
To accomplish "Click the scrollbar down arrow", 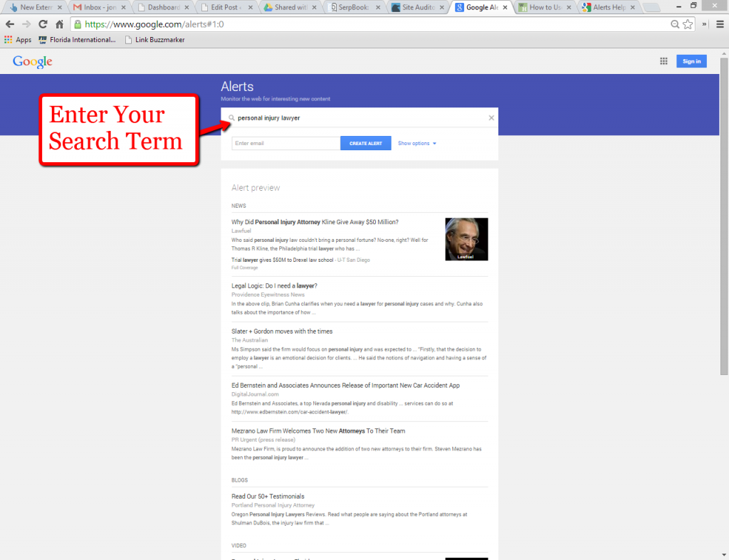I will [724, 555].
